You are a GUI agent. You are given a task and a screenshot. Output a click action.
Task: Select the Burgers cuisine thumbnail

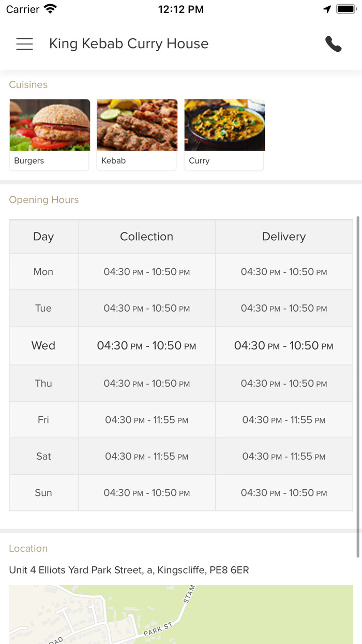click(50, 134)
